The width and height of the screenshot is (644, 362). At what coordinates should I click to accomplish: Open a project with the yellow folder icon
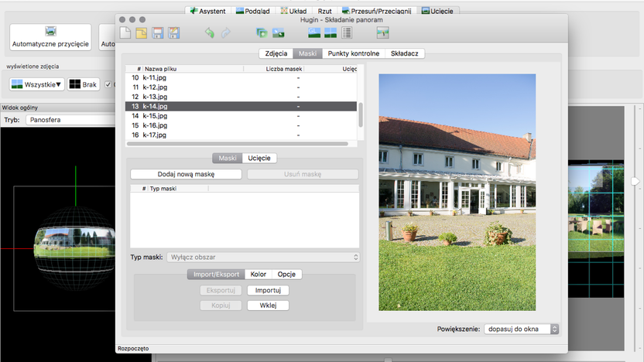pyautogui.click(x=142, y=32)
